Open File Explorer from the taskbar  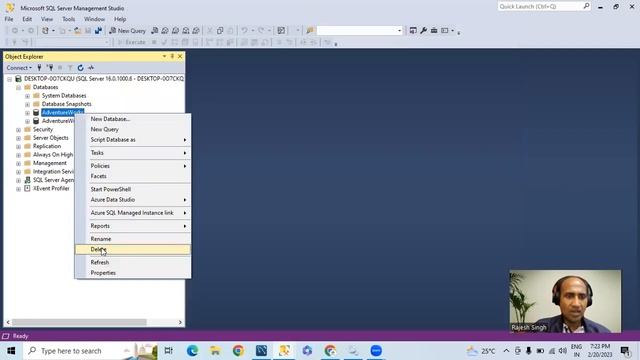(215, 351)
